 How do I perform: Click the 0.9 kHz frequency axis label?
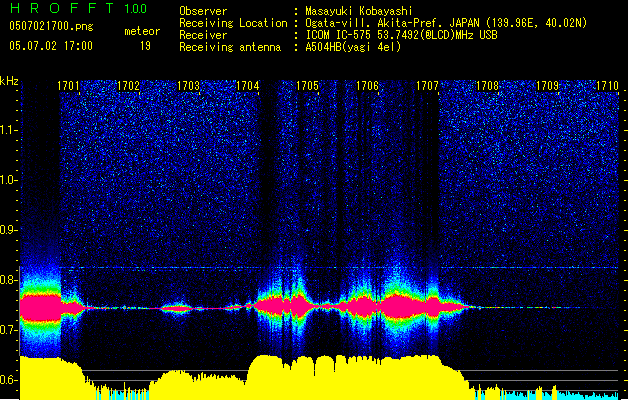(8, 230)
